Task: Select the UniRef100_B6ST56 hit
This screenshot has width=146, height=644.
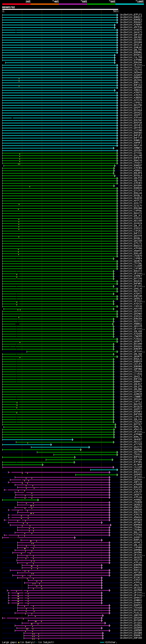Action: (x=131, y=105)
